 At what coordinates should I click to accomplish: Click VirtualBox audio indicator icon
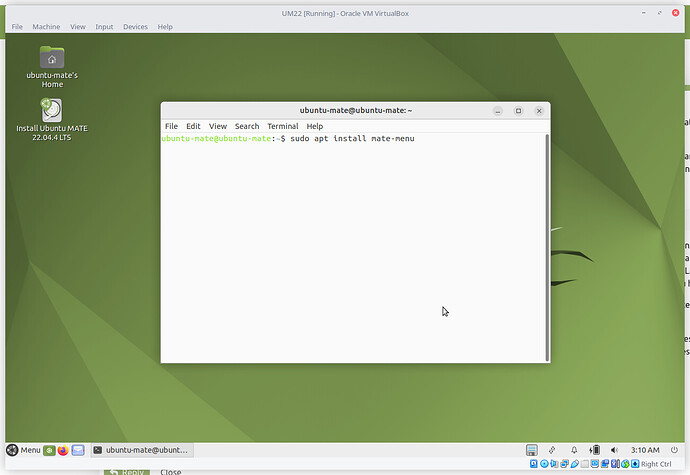coord(554,464)
